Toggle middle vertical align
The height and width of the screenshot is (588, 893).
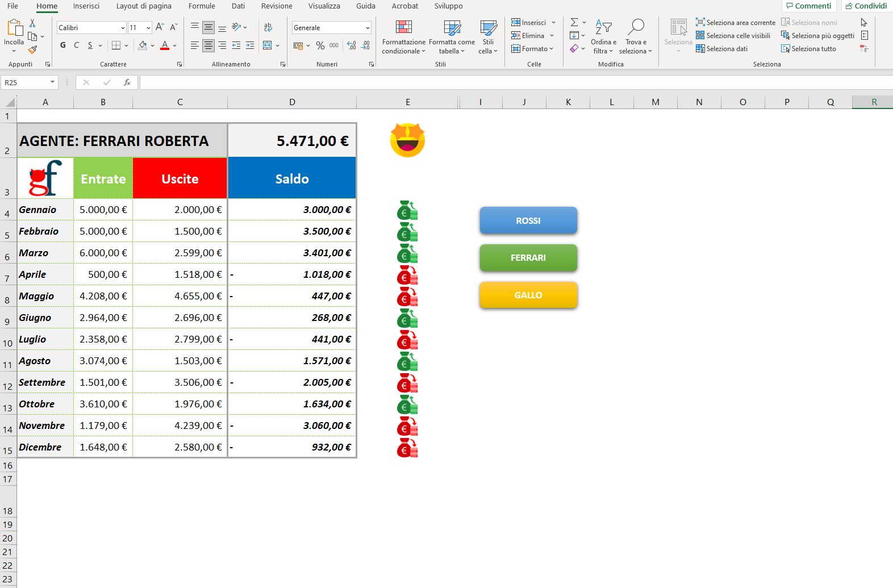point(208,27)
